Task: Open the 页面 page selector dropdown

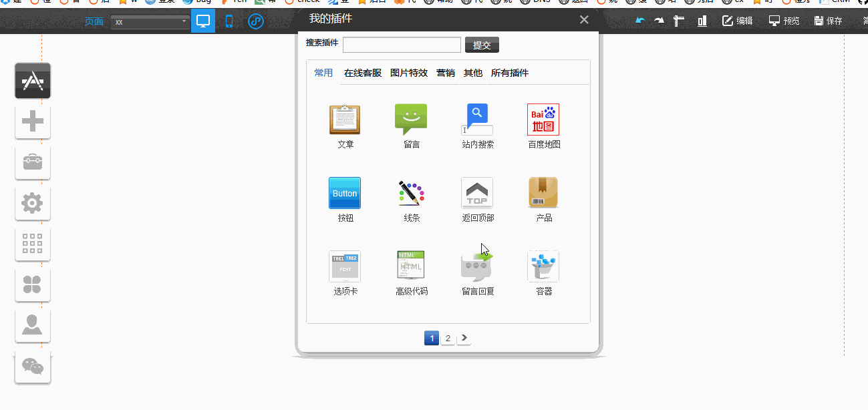Action: point(150,22)
